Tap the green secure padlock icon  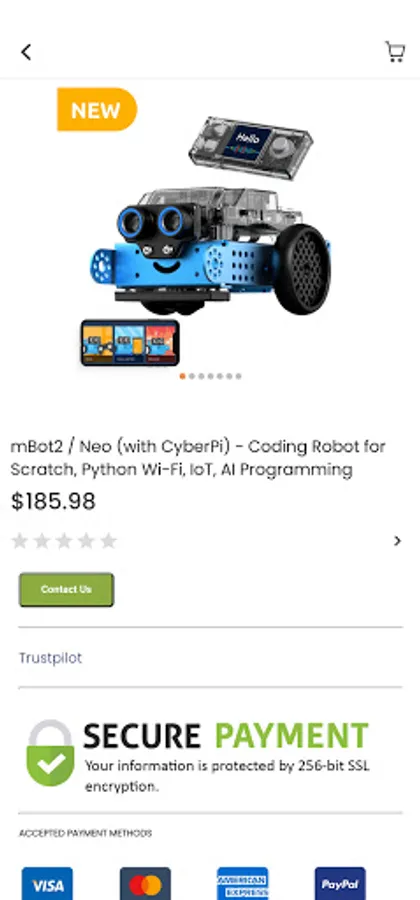coord(50,752)
